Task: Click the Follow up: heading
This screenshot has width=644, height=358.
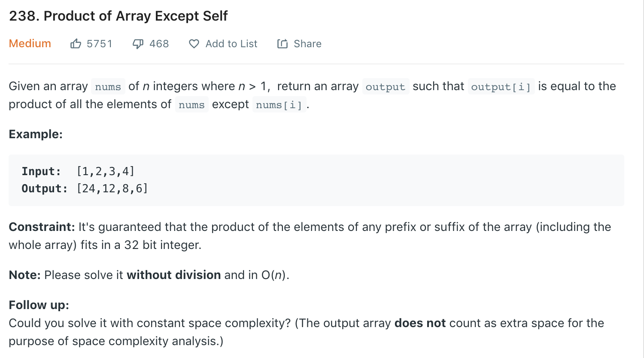Action: 39,305
